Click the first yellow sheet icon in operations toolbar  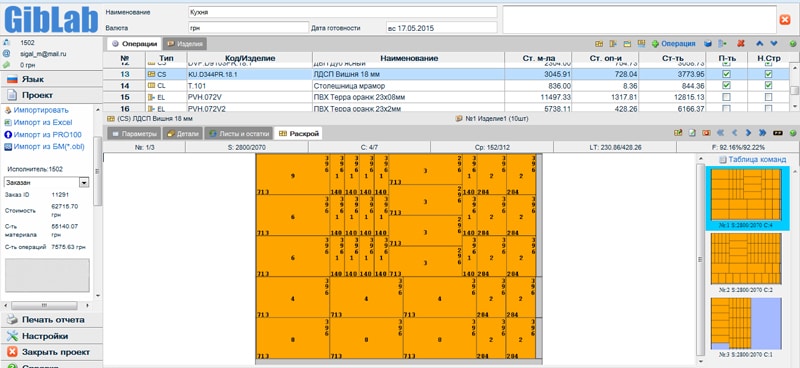click(x=599, y=44)
